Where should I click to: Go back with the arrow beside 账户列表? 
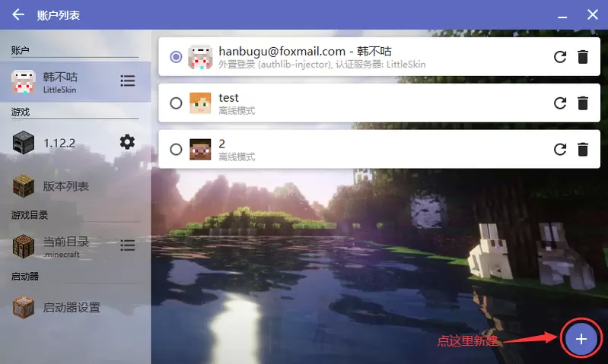coord(18,14)
